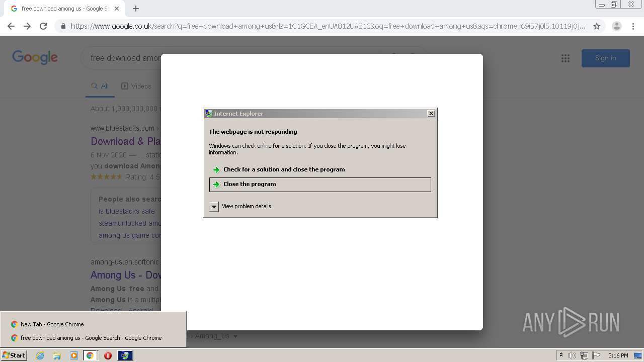This screenshot has width=644, height=362.
Task: Click the last taskbar program icon
Action: pyautogui.click(x=125, y=355)
